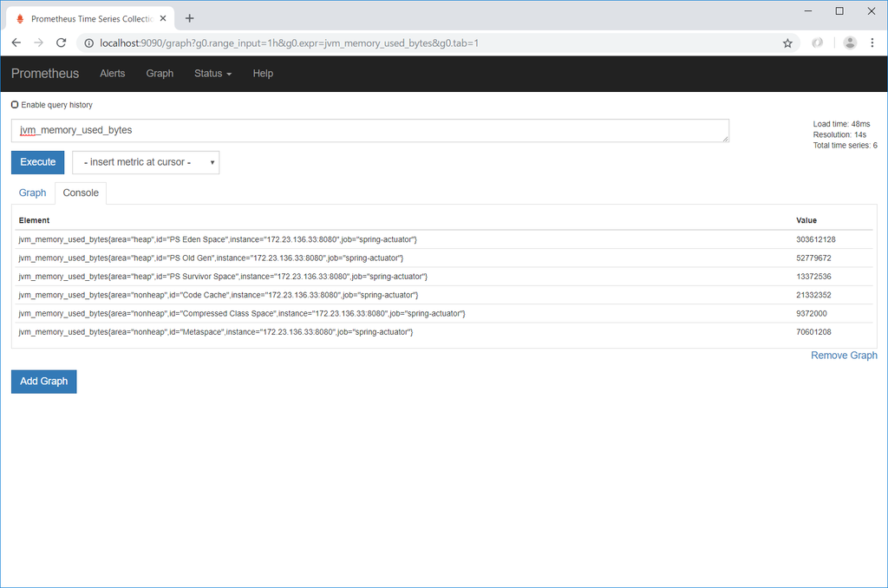This screenshot has width=888, height=588.
Task: Click the Resolution 14s text
Action: tap(839, 134)
